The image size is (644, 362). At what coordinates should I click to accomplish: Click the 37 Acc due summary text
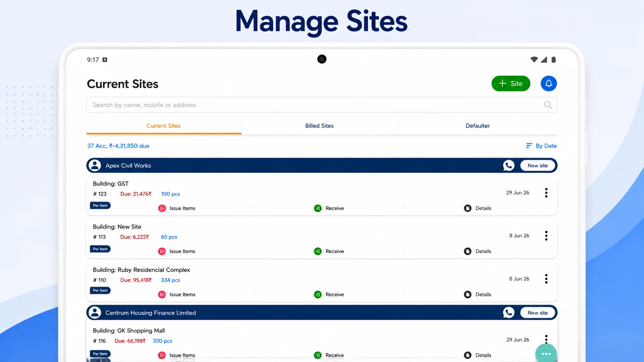(118, 146)
